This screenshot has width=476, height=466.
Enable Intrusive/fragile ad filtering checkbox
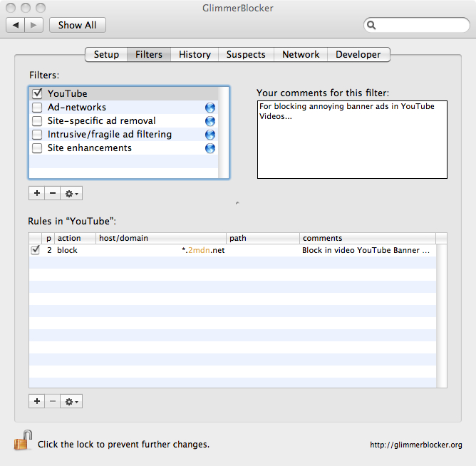coord(37,134)
